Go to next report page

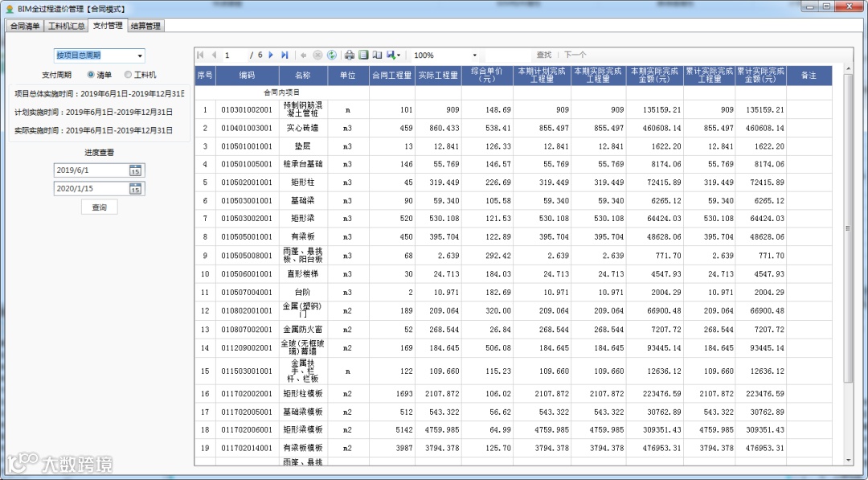point(271,55)
